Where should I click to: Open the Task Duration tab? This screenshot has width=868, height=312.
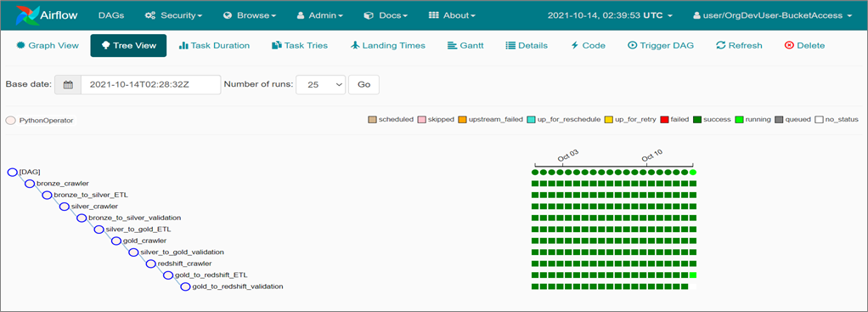214,45
